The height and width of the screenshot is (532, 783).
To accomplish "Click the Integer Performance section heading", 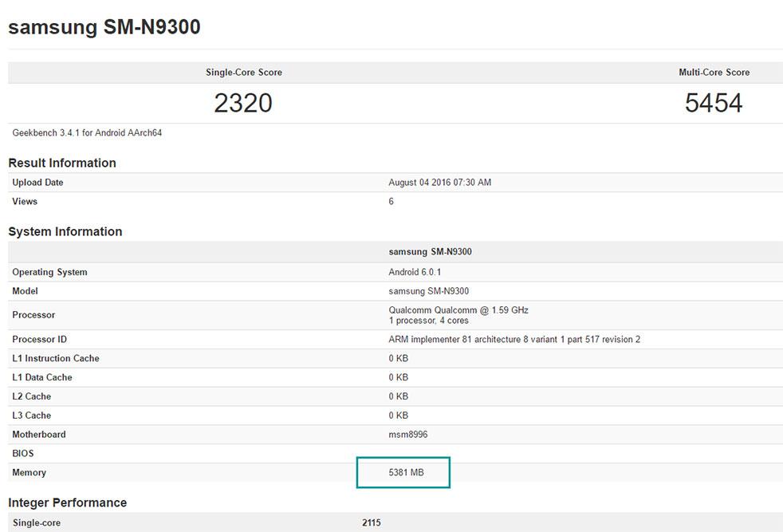I will [68, 502].
